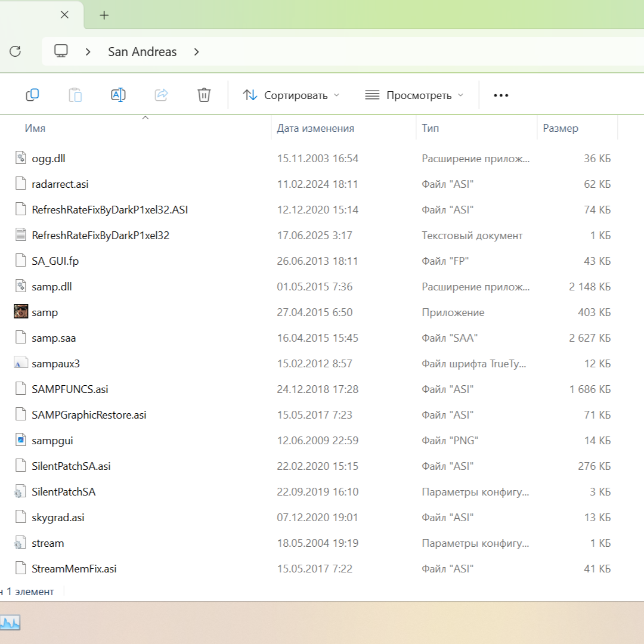Screen dimensions: 644x644
Task: Sort by Имя column header
Action: [35, 128]
